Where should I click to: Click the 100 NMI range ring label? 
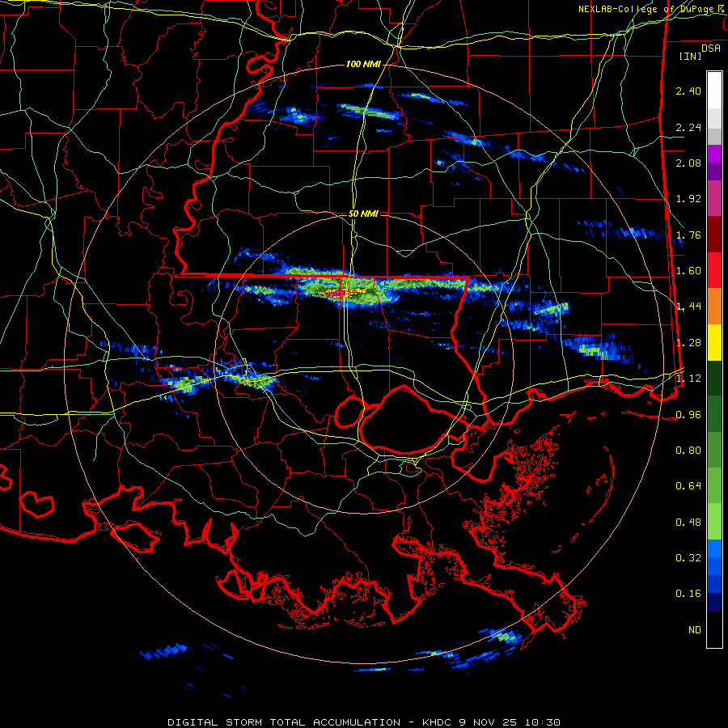[x=363, y=64]
